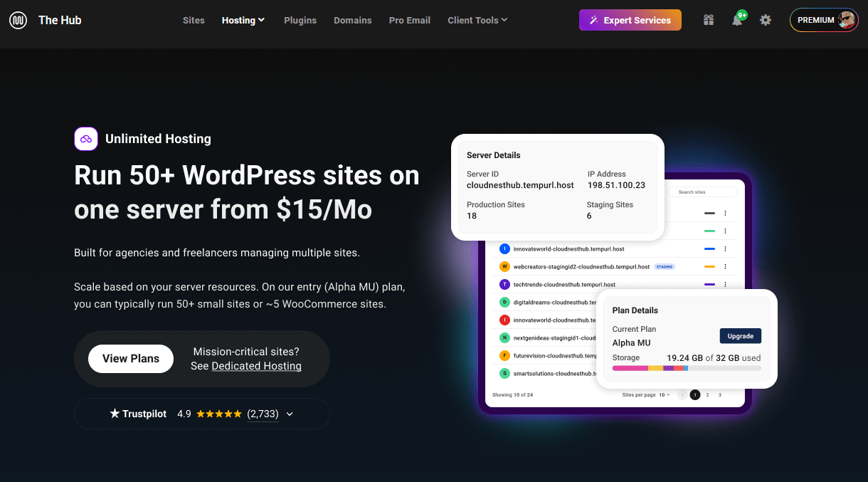Open the Pro Email menu item
868x482 pixels.
pyautogui.click(x=410, y=20)
